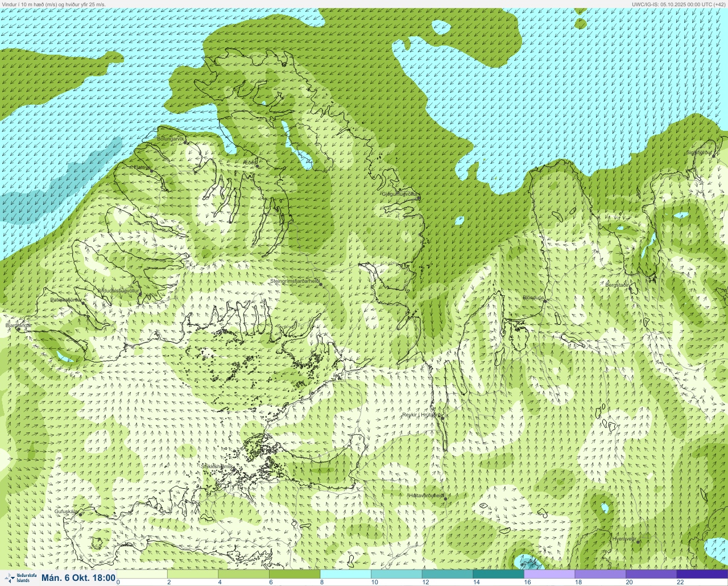Select the 4–6 m/s green legend swatch
The height and width of the screenshot is (586, 728).
243,574
